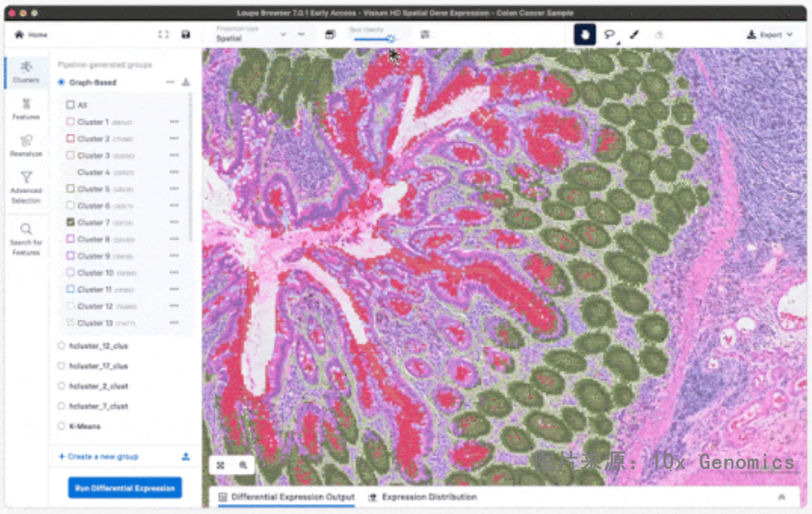The height and width of the screenshot is (514, 812).
Task: Open options menu for Cluster 6
Action: (x=174, y=205)
